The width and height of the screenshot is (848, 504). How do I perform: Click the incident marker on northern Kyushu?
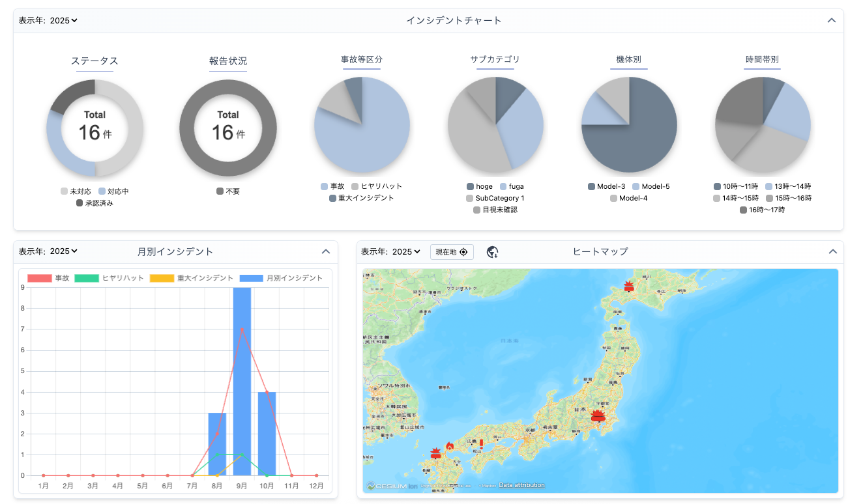click(x=436, y=453)
